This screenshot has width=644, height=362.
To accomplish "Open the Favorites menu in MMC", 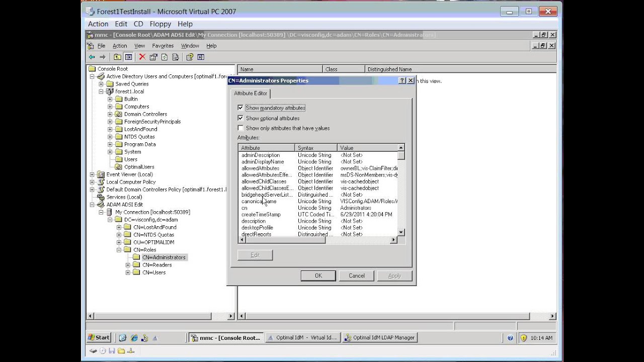I will coord(163,46).
